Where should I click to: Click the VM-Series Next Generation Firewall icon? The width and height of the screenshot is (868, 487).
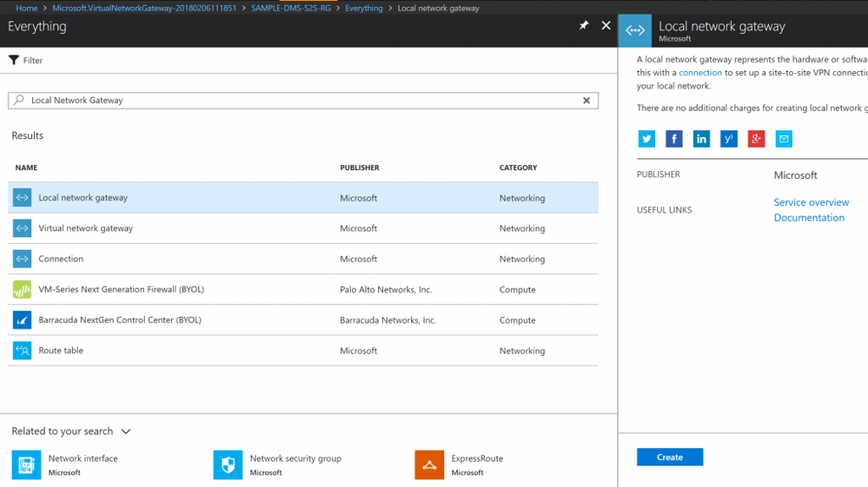[22, 289]
